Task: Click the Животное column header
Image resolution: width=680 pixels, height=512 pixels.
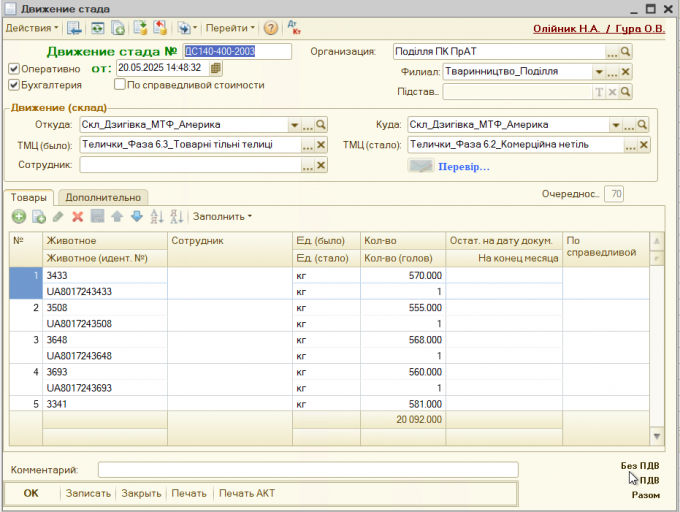Action: [x=105, y=241]
